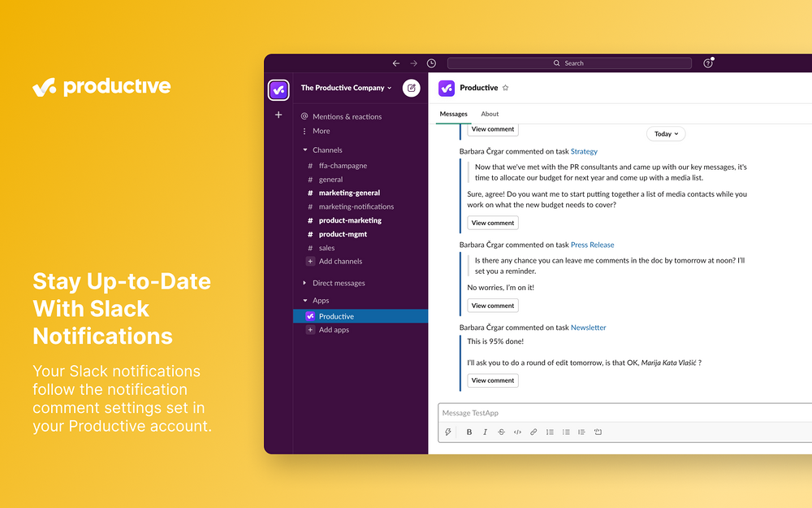Open help question mark icon
Image resolution: width=812 pixels, height=508 pixels.
tap(708, 63)
